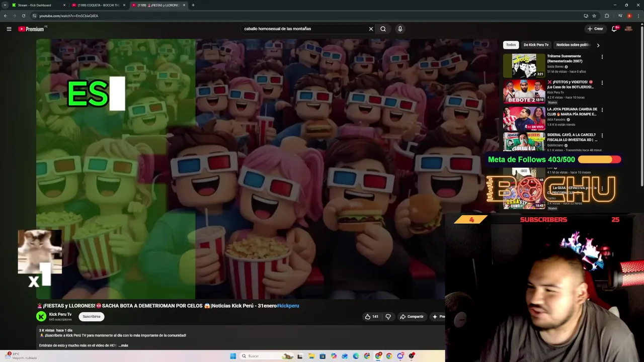The width and height of the screenshot is (644, 362).
Task: Open options for Trátame Suavemente video
Action: [x=602, y=57]
